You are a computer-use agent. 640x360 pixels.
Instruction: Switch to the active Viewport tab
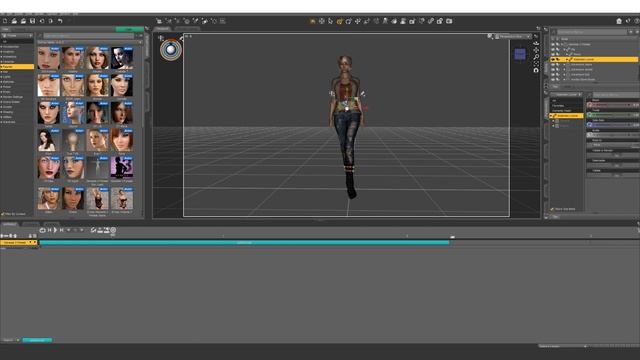(x=162, y=29)
